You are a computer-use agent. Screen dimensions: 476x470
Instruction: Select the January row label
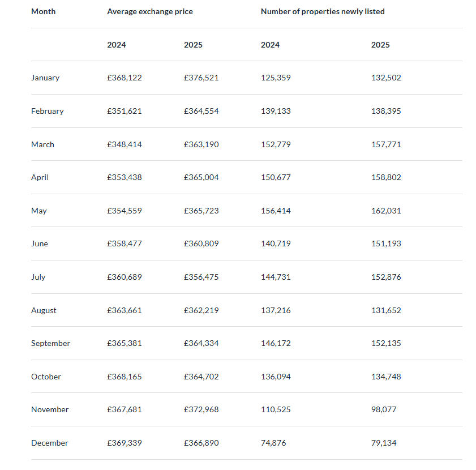click(x=45, y=78)
